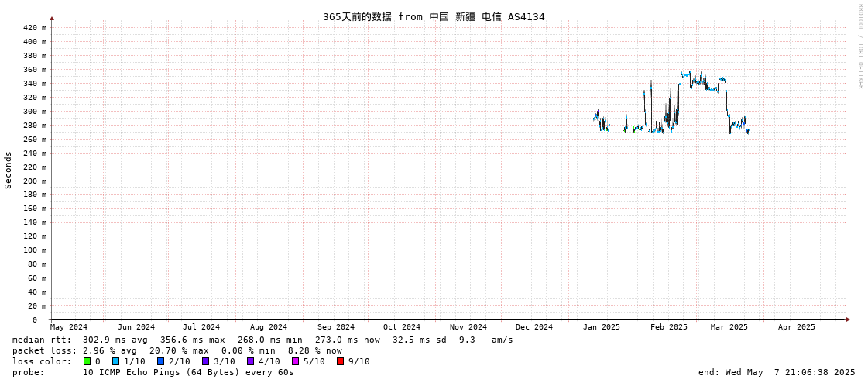Click the 'Mar 2025' x-axis label
This screenshot has height=383, width=868.
point(729,327)
